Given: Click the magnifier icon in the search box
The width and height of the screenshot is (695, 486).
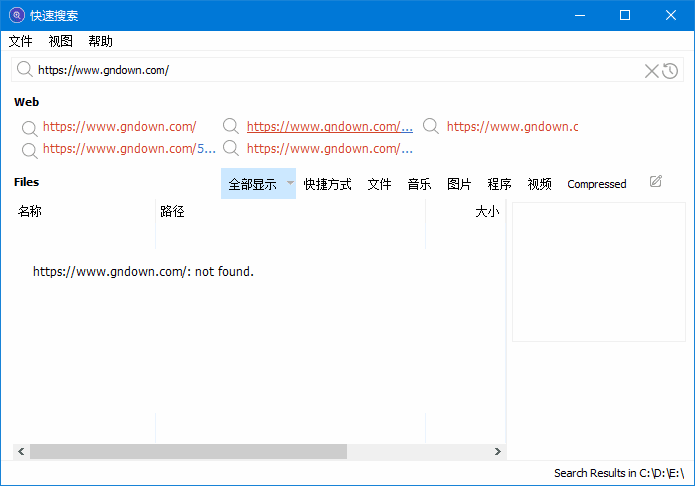Looking at the screenshot, I should (x=24, y=70).
